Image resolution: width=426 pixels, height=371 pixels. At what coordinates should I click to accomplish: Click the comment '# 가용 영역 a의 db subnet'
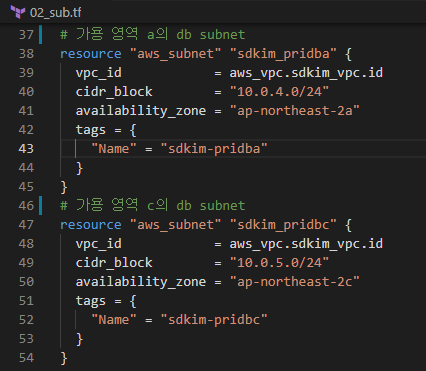153,34
